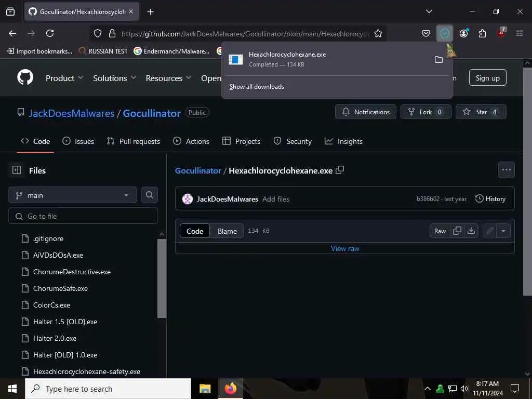This screenshot has width=532, height=399.
Task: Expand the Resources menu
Action: click(168, 78)
